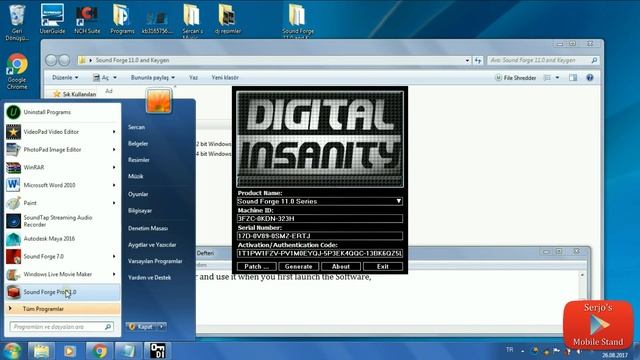This screenshot has height=360, width=640.
Task: Open the Explorer view options dropdown arrow
Action: [558, 78]
